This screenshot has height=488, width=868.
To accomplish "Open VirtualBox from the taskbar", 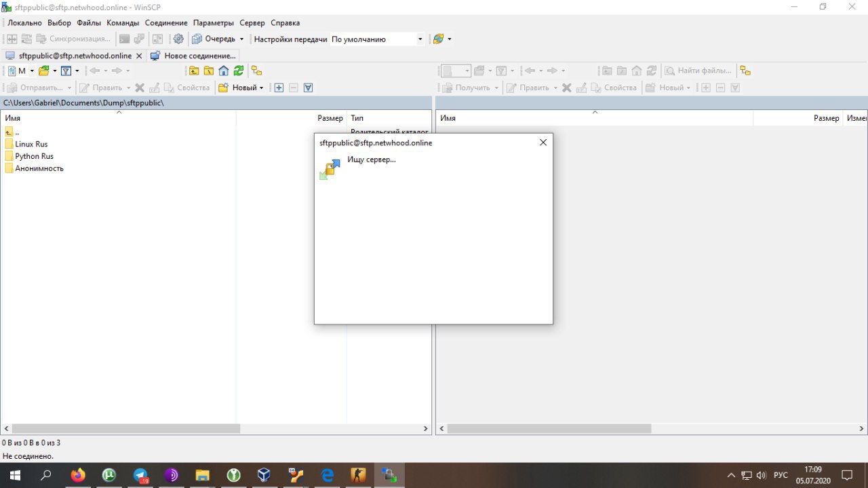I will coord(264,475).
